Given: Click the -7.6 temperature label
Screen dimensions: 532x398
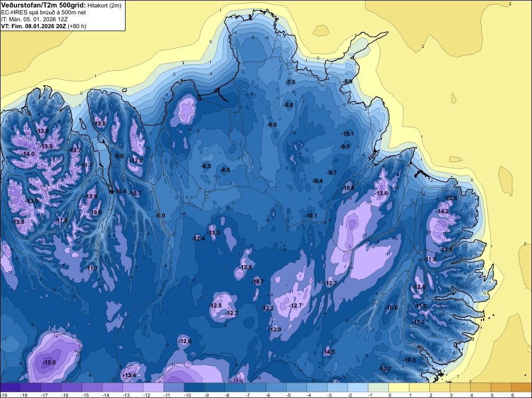Looking at the screenshot, I should [290, 82].
